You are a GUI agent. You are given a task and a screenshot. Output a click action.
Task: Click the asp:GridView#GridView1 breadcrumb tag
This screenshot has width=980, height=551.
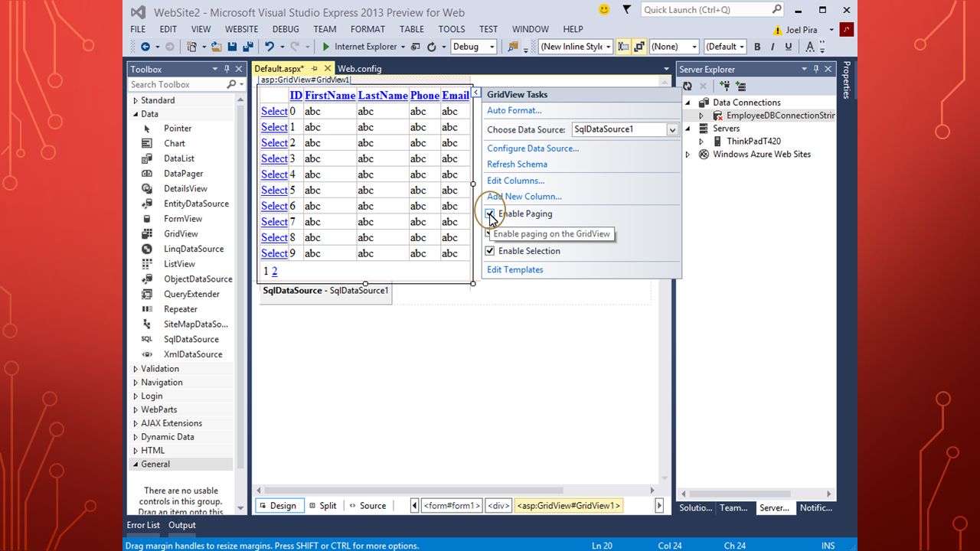[569, 506]
